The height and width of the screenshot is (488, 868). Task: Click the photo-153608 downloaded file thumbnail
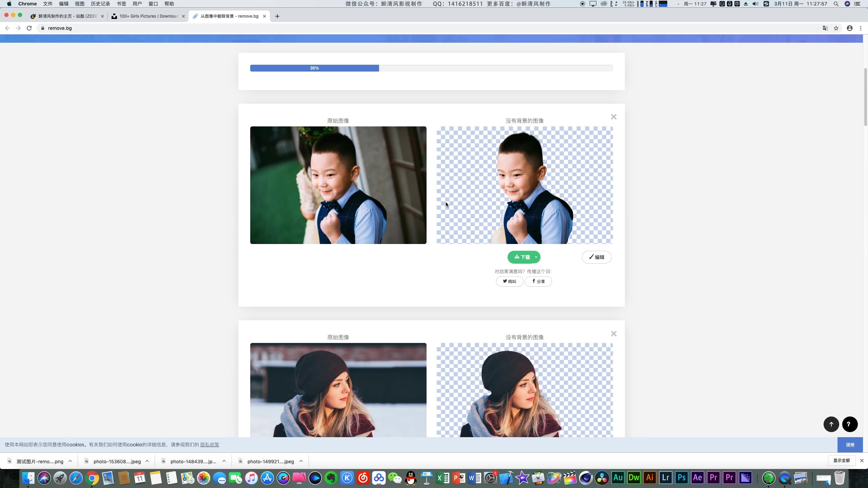117,461
